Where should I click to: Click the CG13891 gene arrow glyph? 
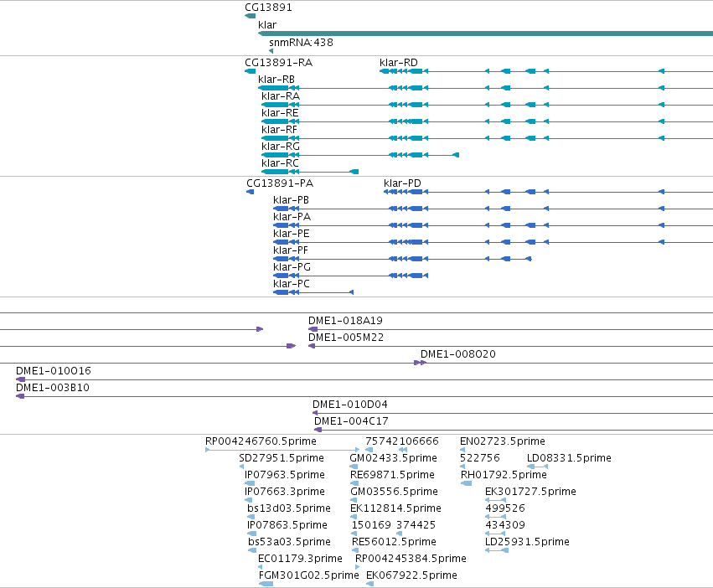click(251, 17)
